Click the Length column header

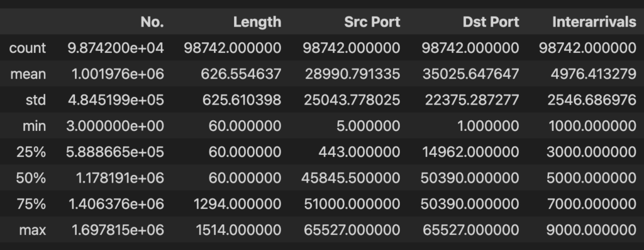tap(257, 22)
